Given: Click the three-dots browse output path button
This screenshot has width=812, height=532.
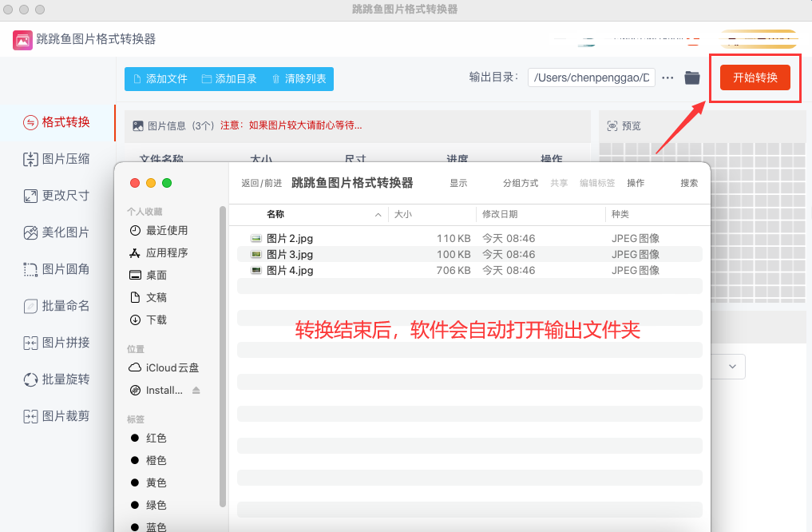Looking at the screenshot, I should pyautogui.click(x=667, y=77).
